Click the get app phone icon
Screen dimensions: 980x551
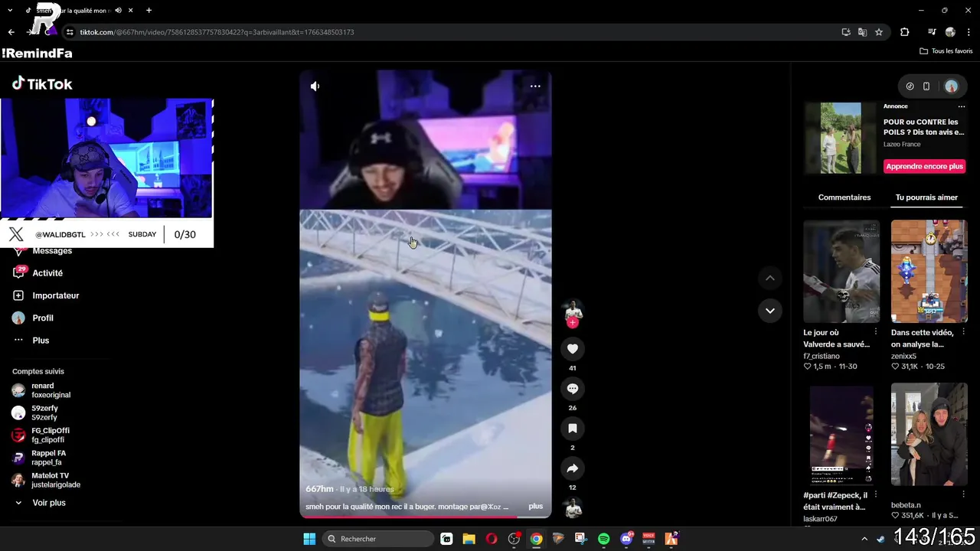point(926,86)
